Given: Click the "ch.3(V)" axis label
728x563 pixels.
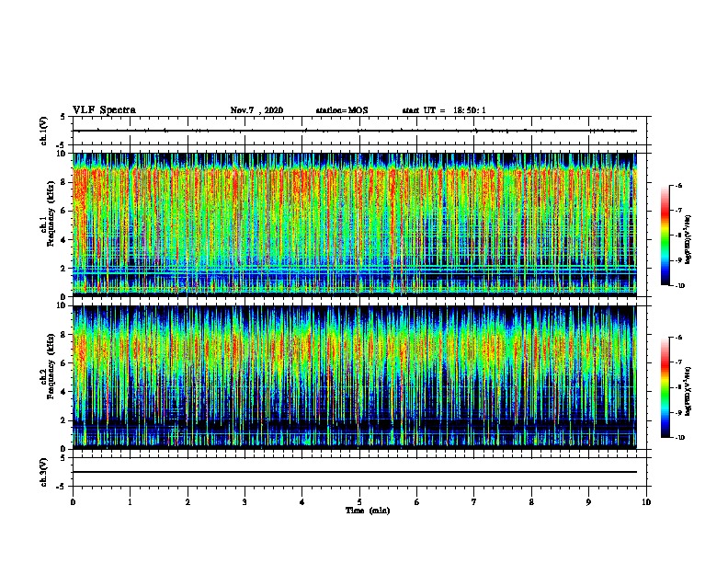Looking at the screenshot, I should pyautogui.click(x=43, y=472).
